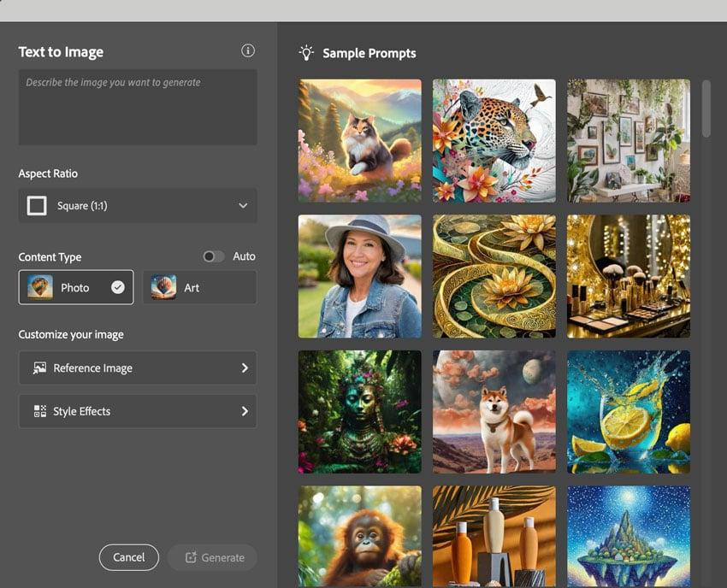Choose the leopard with flowers sample
This screenshot has width=727, height=588.
[494, 140]
